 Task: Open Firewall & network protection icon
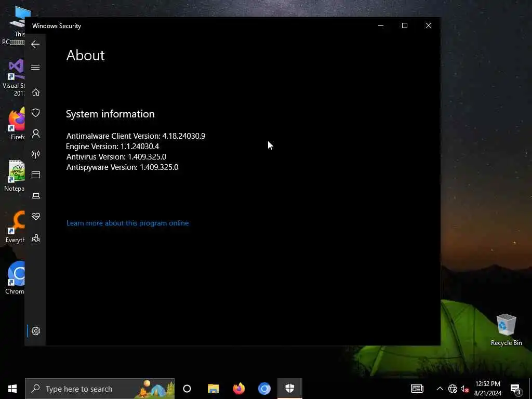pyautogui.click(x=36, y=154)
